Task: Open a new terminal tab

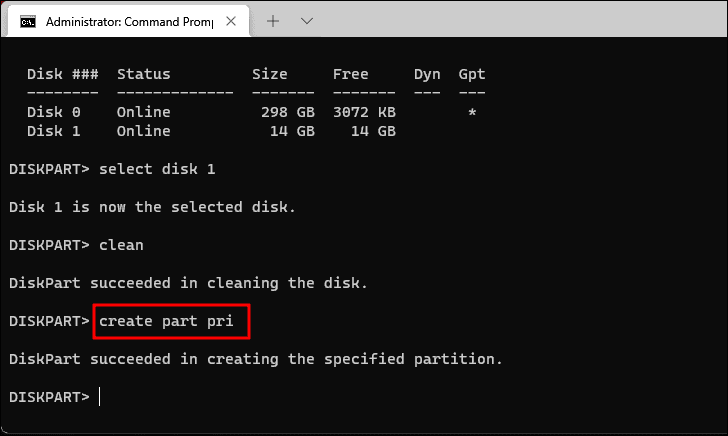Action: 273,21
